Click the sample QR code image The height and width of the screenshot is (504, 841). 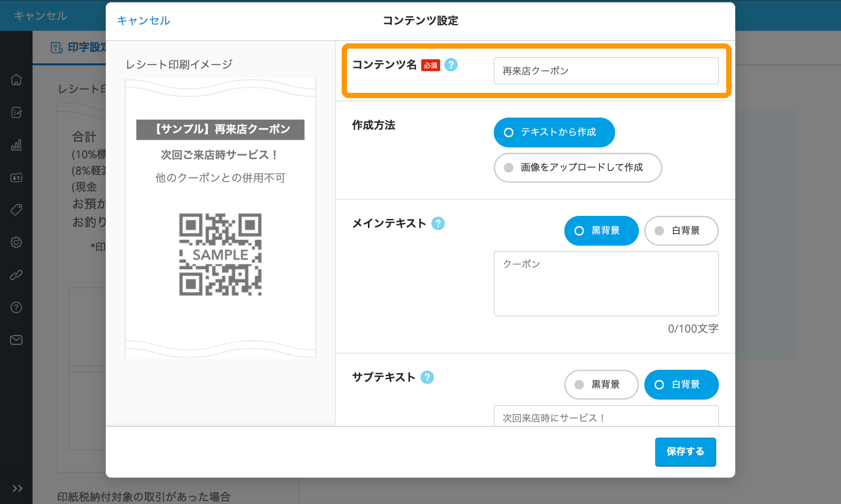(x=220, y=254)
